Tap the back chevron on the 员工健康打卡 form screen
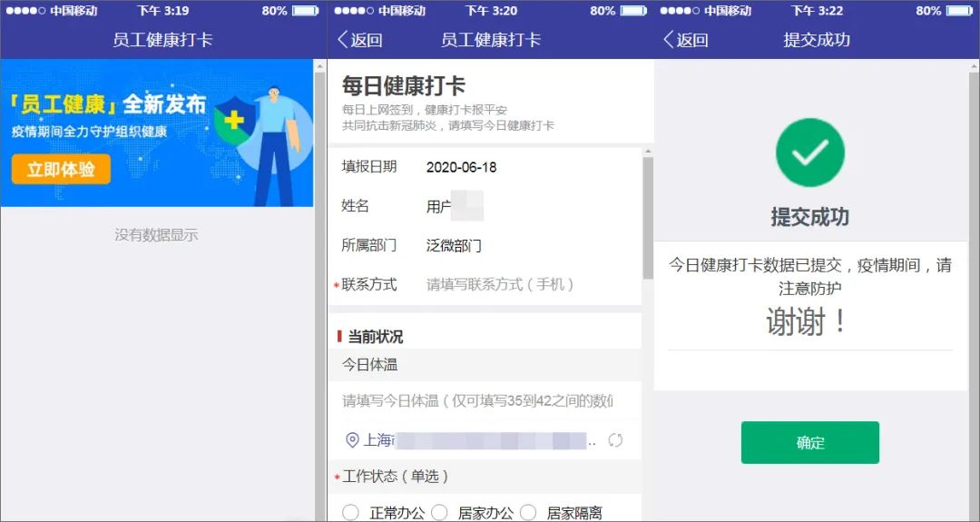Screen dimensions: 980x522 coord(342,39)
